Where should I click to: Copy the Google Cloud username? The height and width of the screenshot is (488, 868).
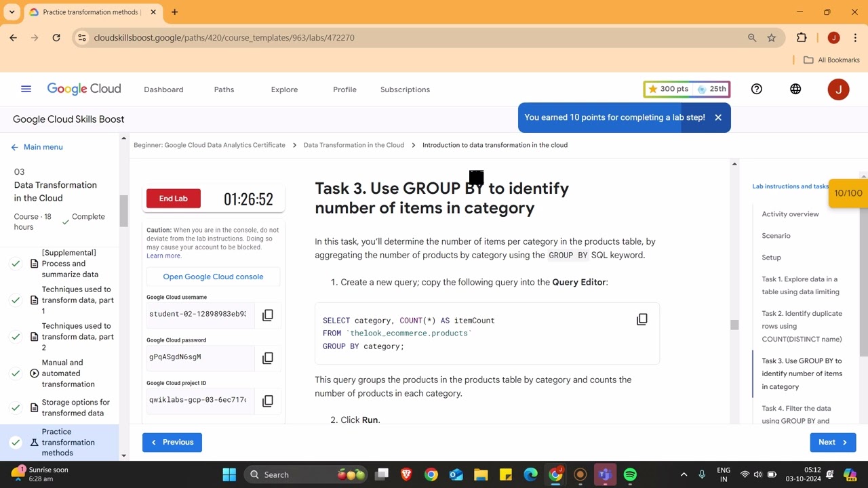click(x=268, y=315)
